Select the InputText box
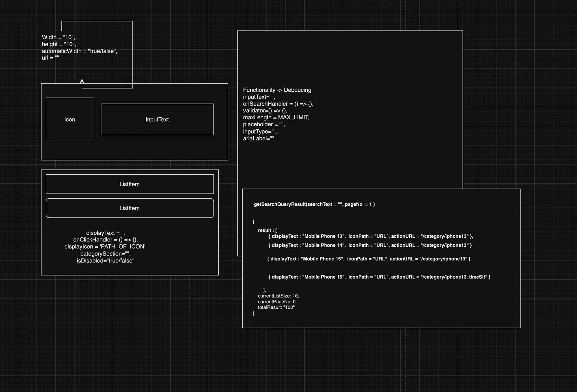This screenshot has height=392, width=577. pos(157,119)
